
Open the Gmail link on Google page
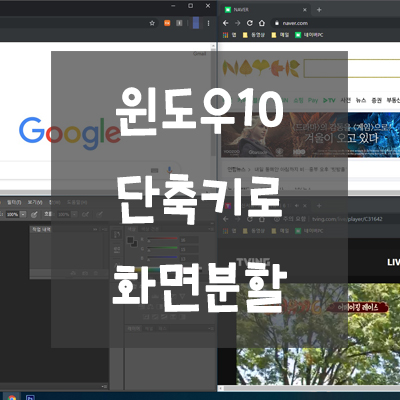200,53
